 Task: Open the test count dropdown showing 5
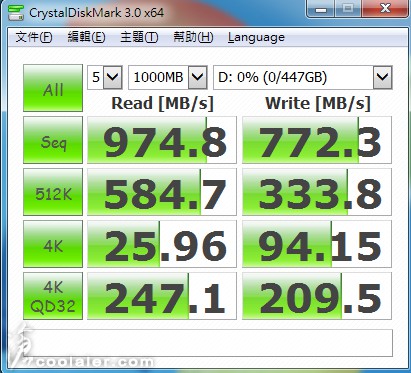pyautogui.click(x=105, y=77)
